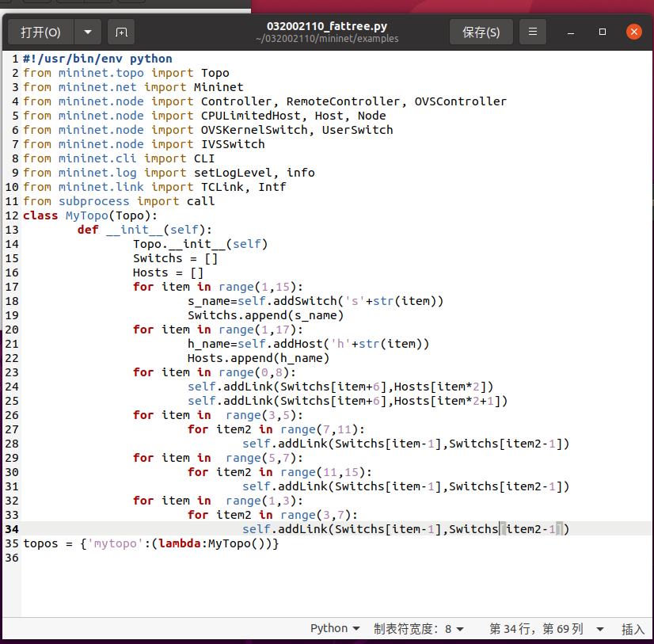Click 'UserSwitch' on line 6
The width and height of the screenshot is (654, 644).
point(357,130)
